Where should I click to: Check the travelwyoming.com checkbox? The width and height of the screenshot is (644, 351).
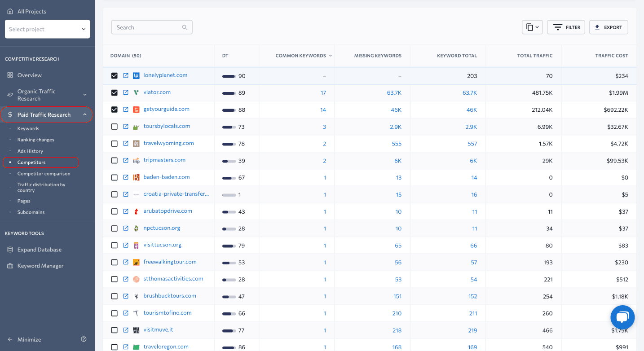click(114, 144)
